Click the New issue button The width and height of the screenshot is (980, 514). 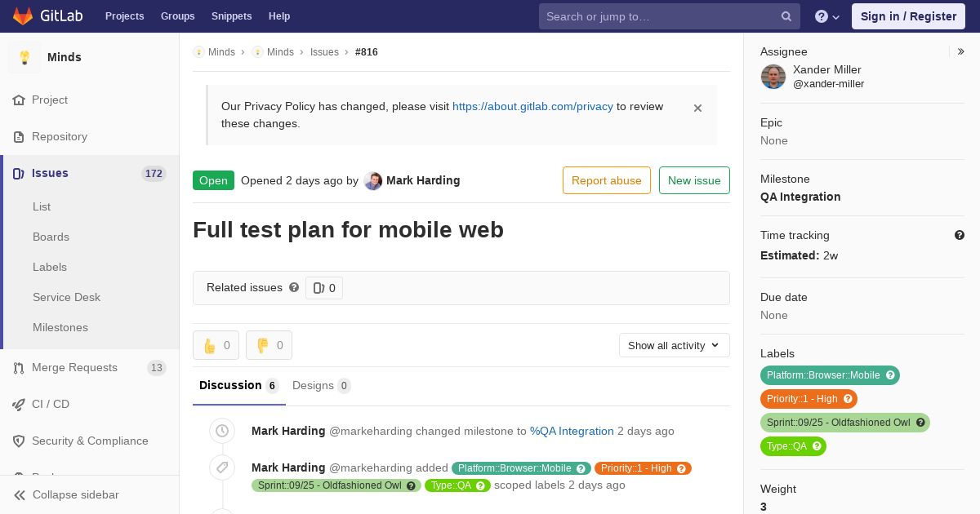[694, 180]
